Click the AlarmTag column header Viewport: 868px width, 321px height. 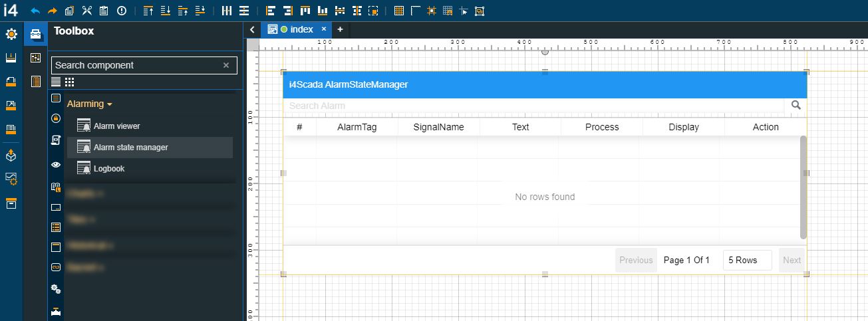[357, 127]
